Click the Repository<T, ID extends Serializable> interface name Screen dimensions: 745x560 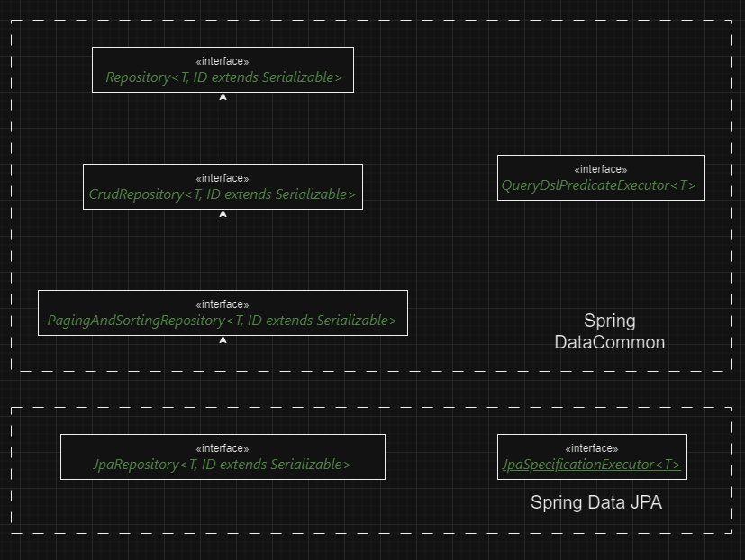click(223, 77)
